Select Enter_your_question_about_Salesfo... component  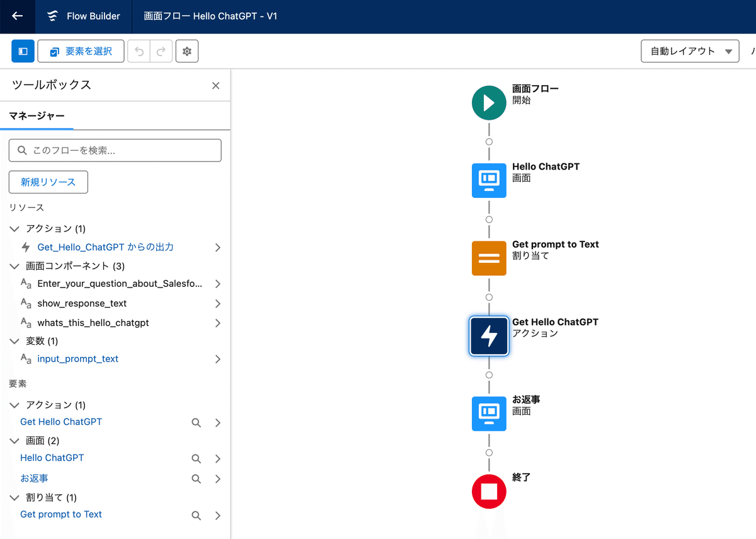click(120, 284)
